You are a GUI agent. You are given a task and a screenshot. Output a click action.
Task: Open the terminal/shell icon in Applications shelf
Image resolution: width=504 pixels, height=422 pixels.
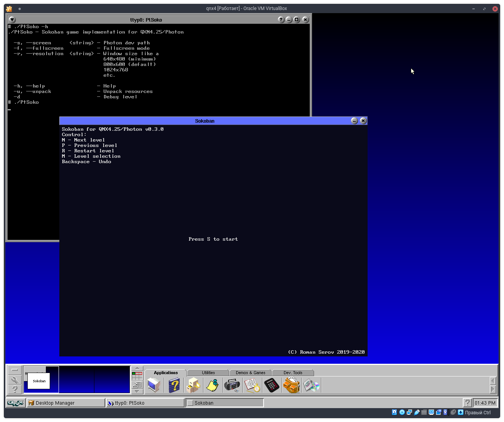point(154,385)
